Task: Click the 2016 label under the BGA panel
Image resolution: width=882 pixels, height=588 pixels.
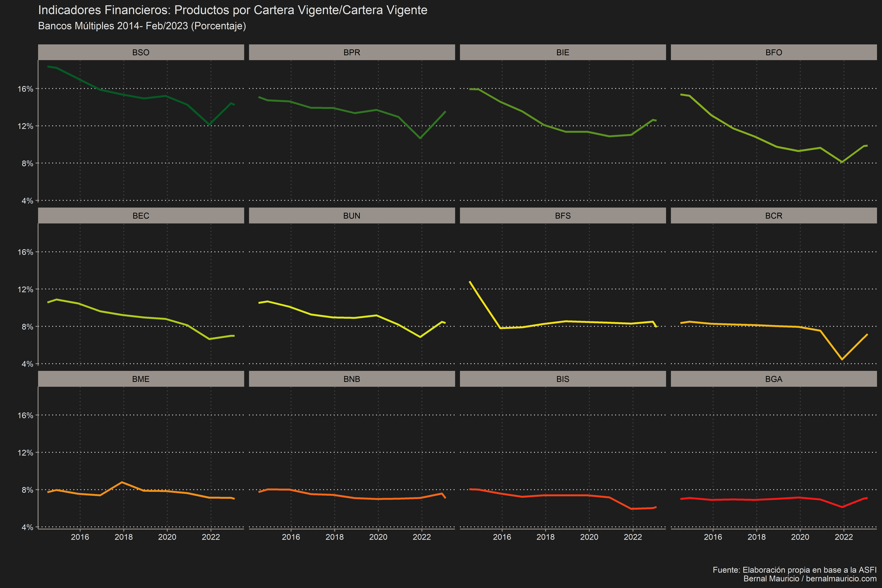Action: coord(713,537)
